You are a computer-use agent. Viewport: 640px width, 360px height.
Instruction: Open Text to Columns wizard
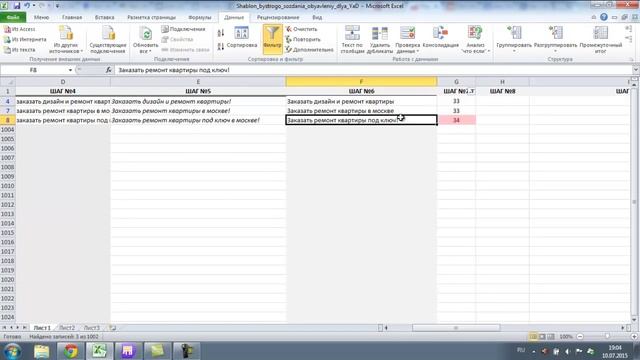tap(352, 40)
